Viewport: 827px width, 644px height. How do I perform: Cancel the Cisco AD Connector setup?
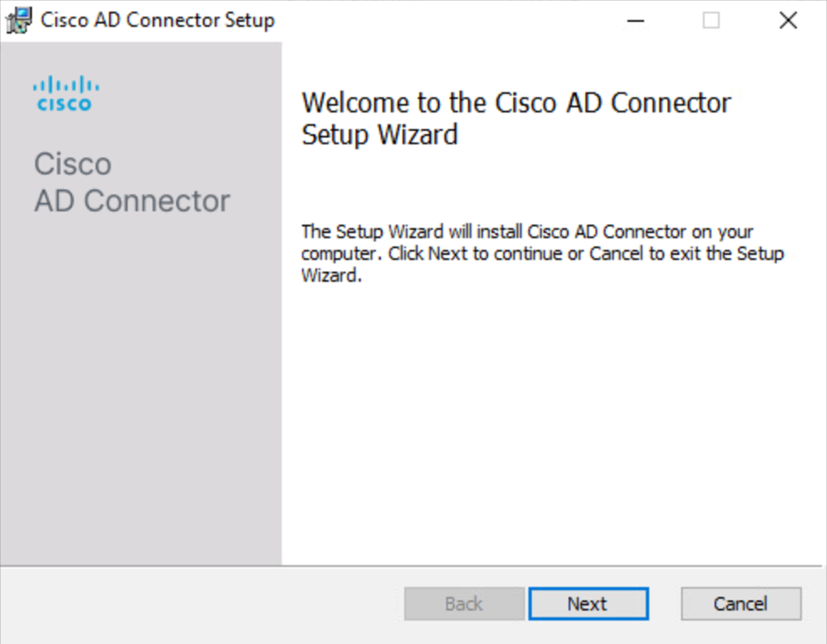coord(741,604)
